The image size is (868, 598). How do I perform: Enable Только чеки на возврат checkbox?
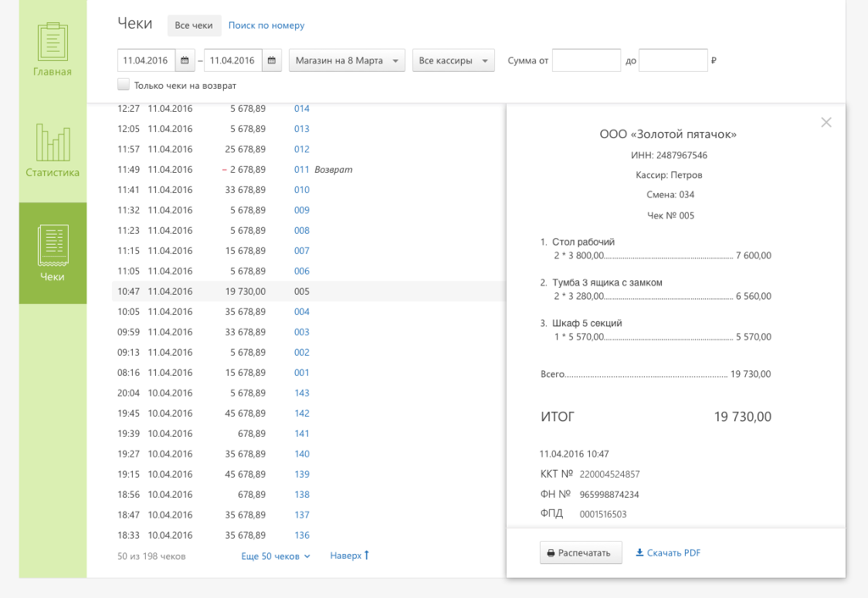tap(124, 86)
